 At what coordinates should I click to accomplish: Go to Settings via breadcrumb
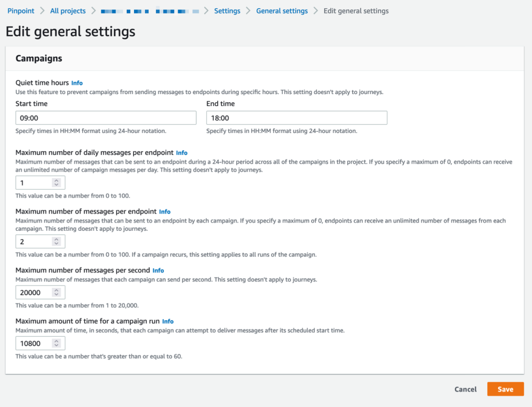pos(227,10)
